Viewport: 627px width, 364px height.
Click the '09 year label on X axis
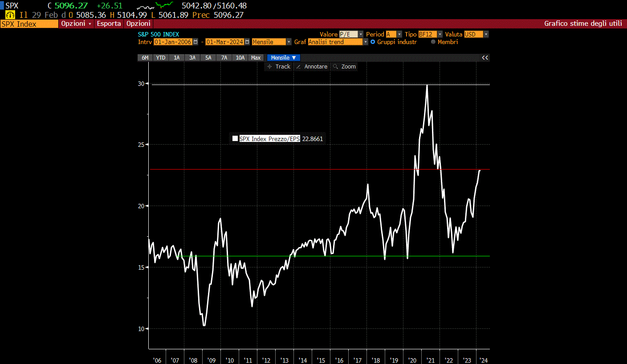click(x=212, y=360)
